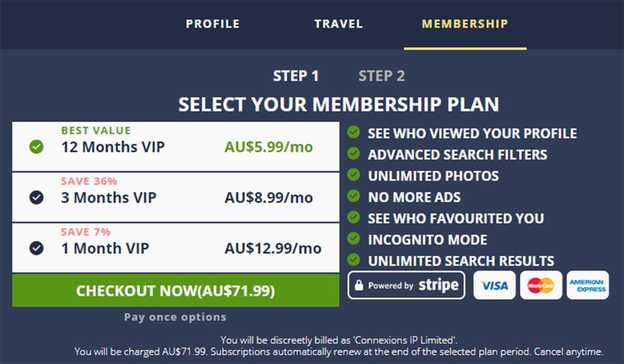Click the Visa card icon
624x364 pixels.
tap(494, 285)
